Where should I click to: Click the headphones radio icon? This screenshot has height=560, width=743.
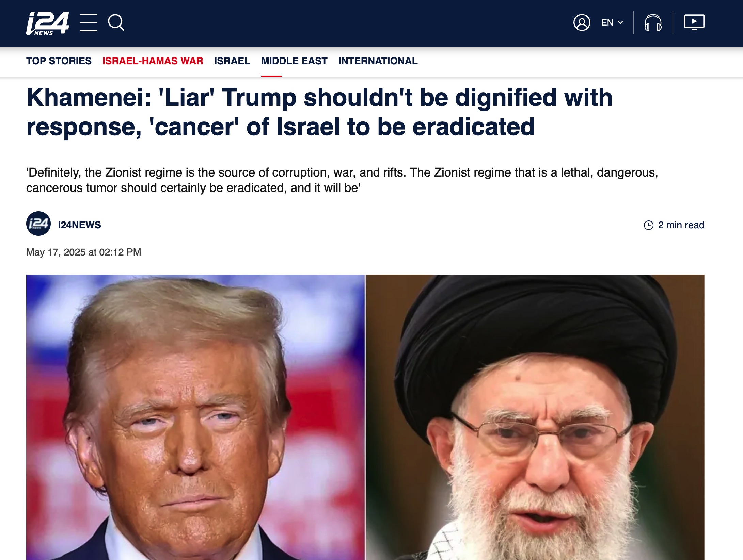point(653,22)
